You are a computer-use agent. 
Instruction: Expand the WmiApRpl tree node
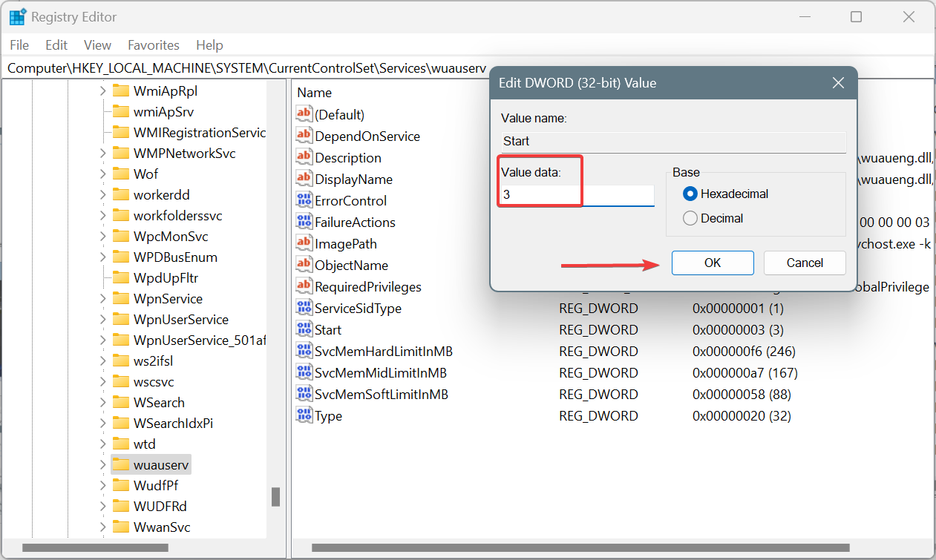tap(102, 91)
